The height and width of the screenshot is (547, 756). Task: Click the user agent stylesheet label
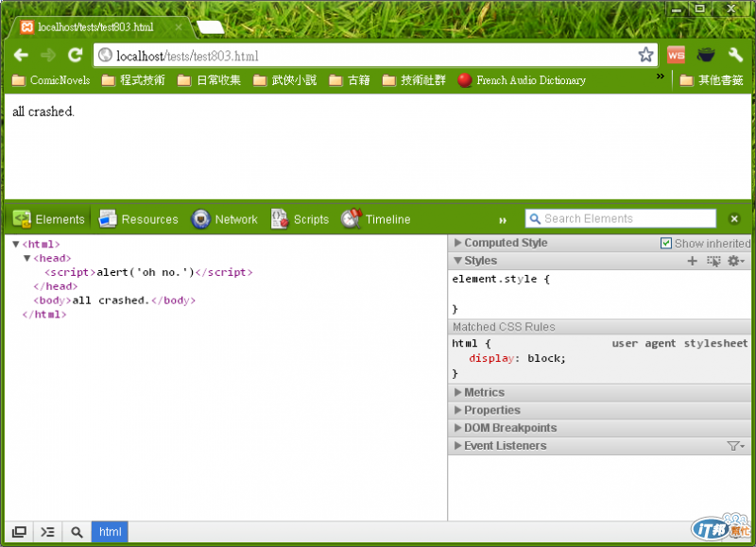tap(679, 343)
